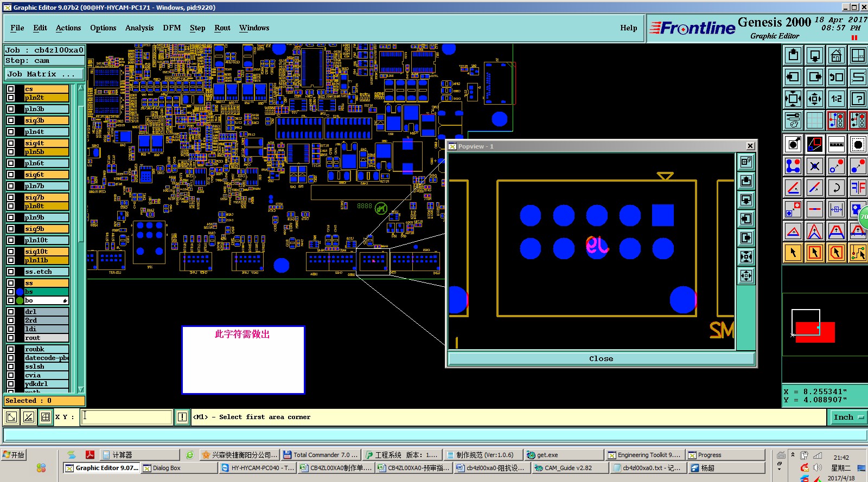Open the Inch units dropdown
The width and height of the screenshot is (868, 482).
pos(848,417)
